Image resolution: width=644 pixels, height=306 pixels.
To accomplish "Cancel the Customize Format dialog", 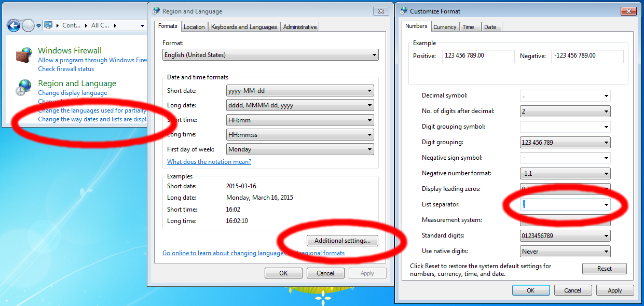I will (573, 290).
